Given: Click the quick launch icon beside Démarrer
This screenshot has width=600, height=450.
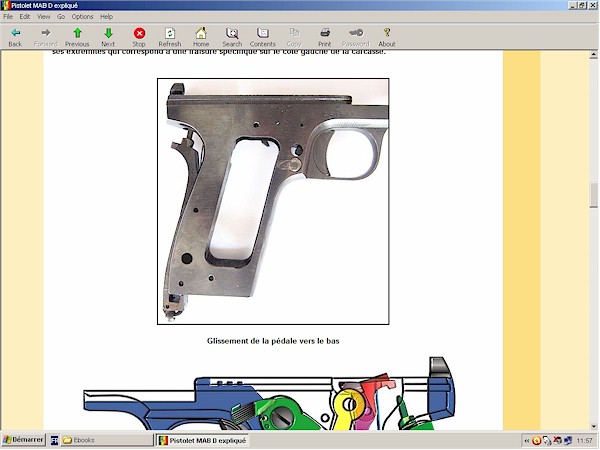Looking at the screenshot, I should [54, 440].
